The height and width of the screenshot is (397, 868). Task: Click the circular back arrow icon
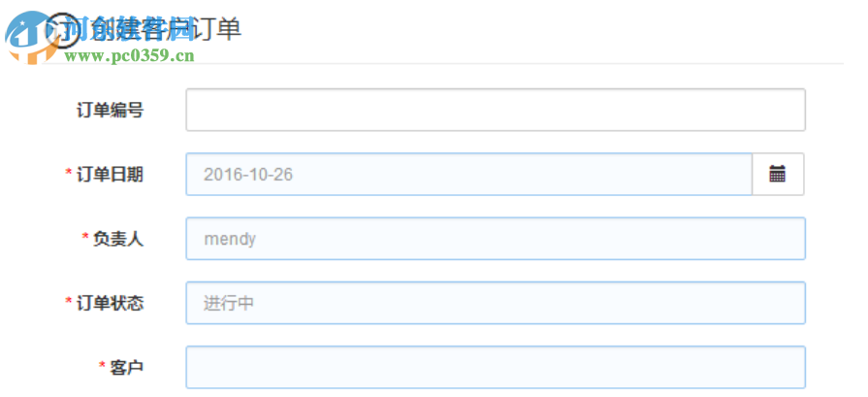click(x=64, y=30)
